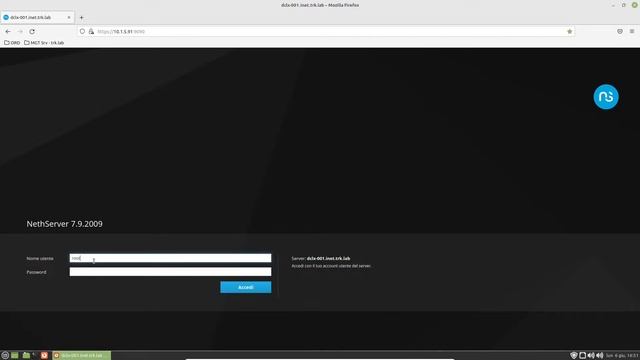The image size is (640, 360).
Task: Launch Firefox from taskbar launcher
Action: (44, 356)
